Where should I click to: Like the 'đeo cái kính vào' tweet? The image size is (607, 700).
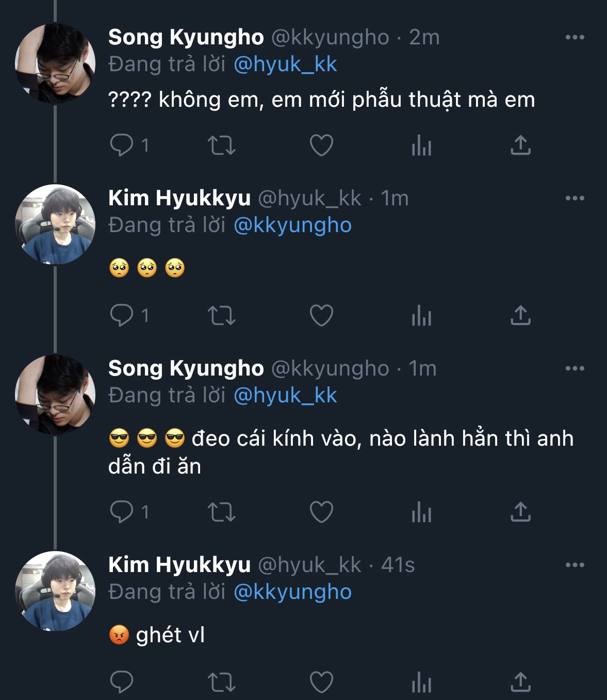(321, 512)
